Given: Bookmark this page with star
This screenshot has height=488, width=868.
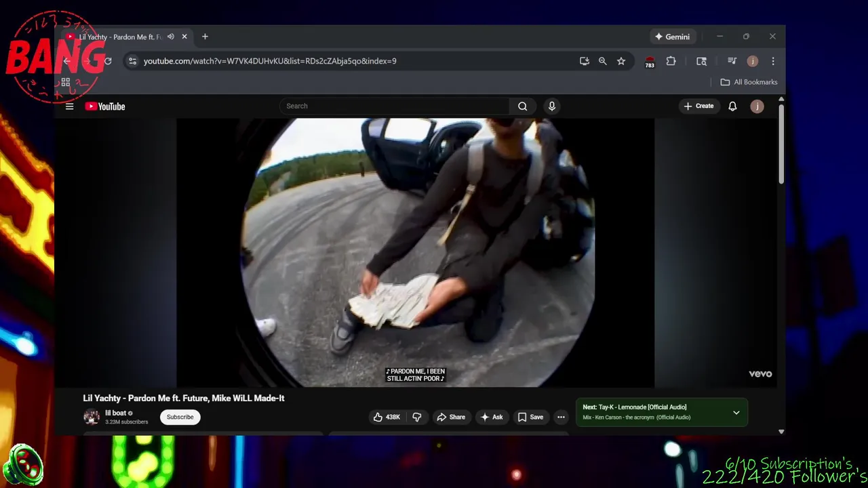Looking at the screenshot, I should point(621,61).
